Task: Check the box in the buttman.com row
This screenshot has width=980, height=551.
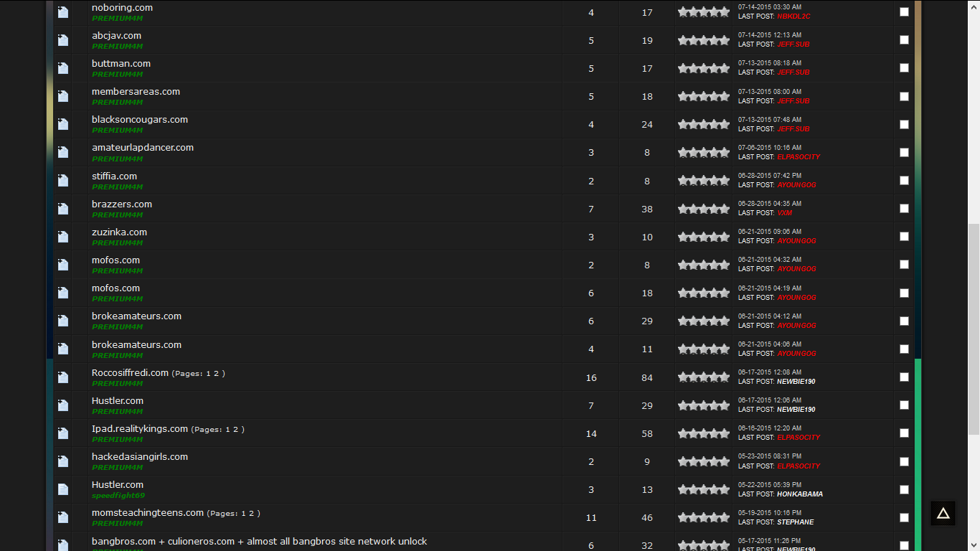Action: 904,68
